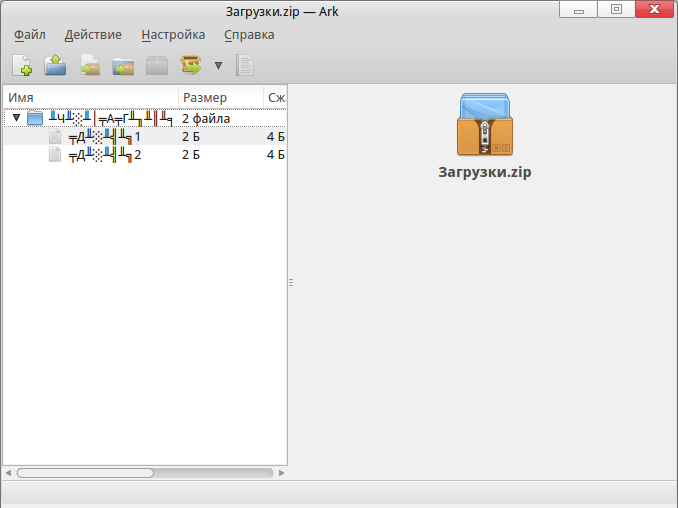
Task: Click the zip archive icon in info panel
Action: [x=485, y=124]
